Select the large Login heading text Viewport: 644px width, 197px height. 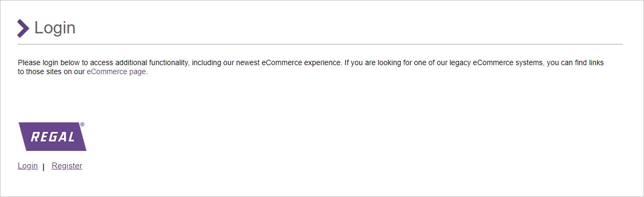click(x=55, y=28)
